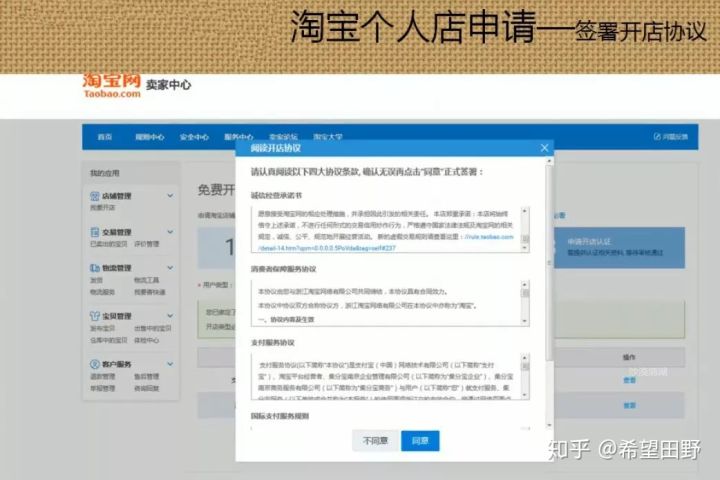The width and height of the screenshot is (720, 480).
Task: Close the 阅读开店协议 dialog with X
Action: pos(544,148)
